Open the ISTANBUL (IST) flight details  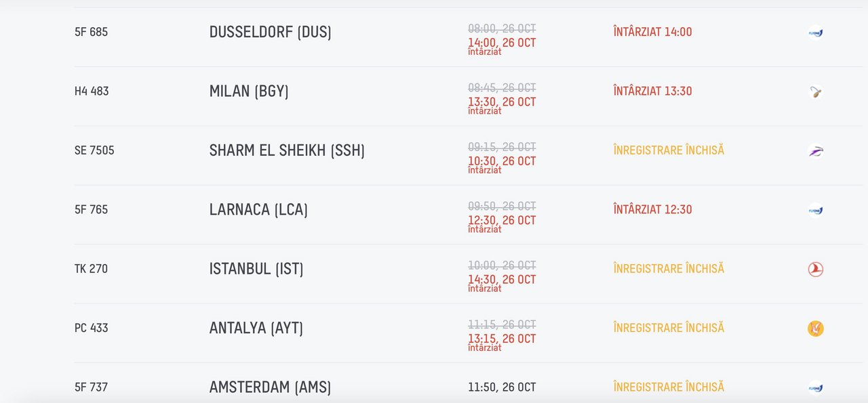(x=256, y=269)
